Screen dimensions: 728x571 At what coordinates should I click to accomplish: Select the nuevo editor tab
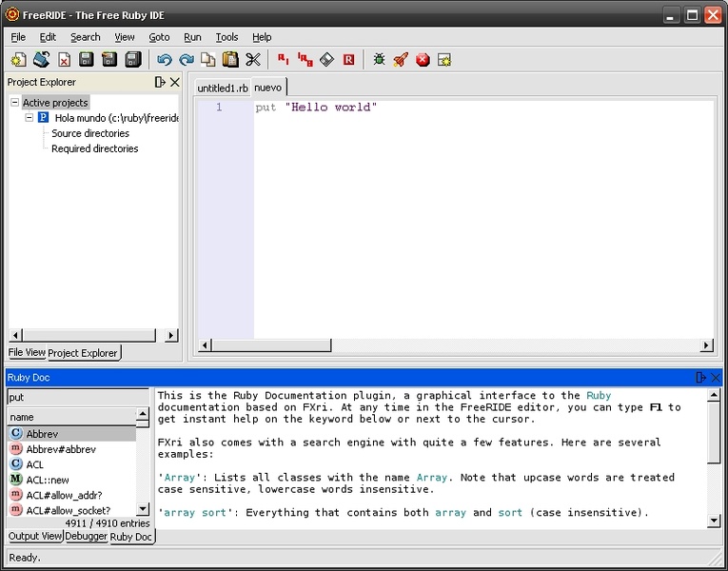click(268, 88)
